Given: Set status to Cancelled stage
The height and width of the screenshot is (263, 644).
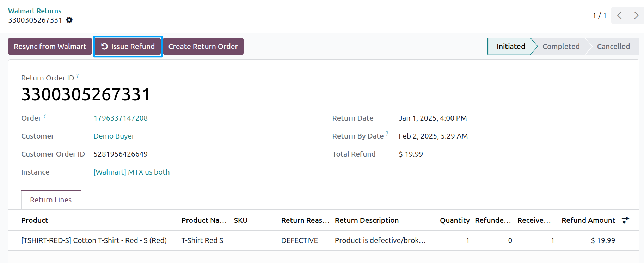Looking at the screenshot, I should click(613, 47).
